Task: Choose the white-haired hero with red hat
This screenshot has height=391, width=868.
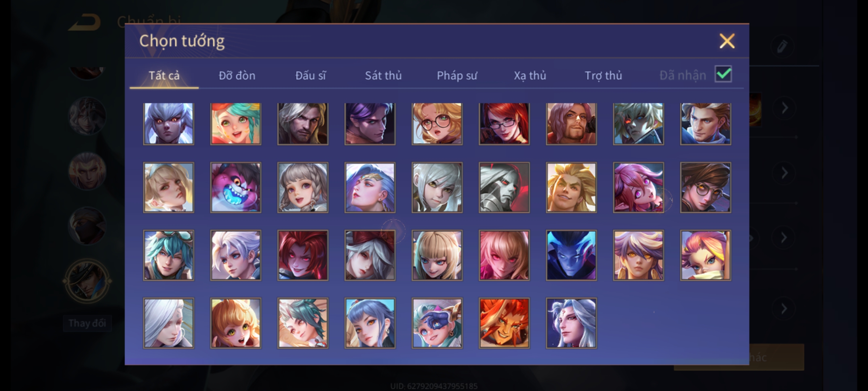Action: coord(370,255)
